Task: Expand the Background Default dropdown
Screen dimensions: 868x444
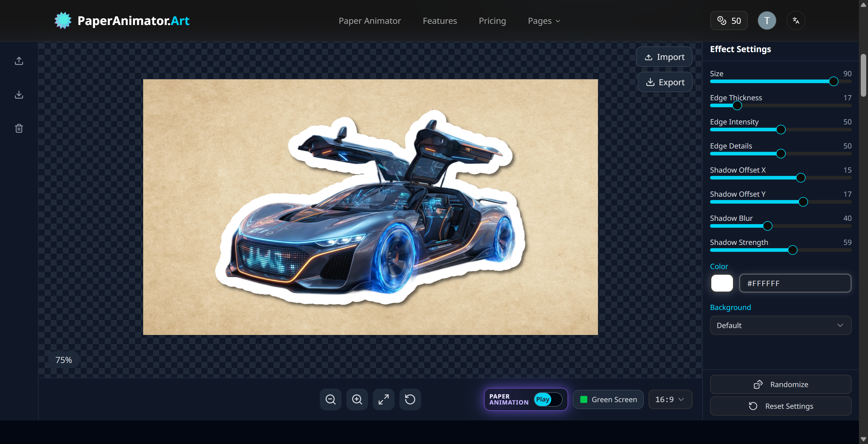Action: pyautogui.click(x=780, y=325)
